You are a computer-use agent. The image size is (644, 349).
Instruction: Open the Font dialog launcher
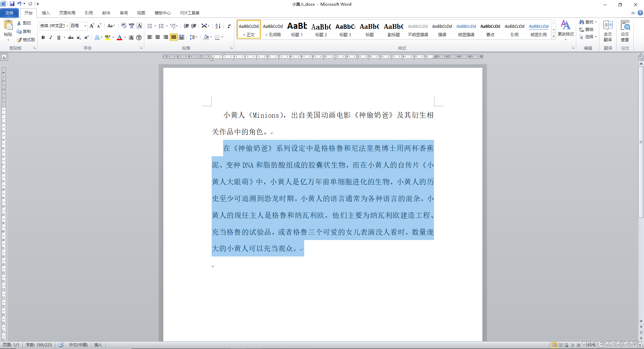pos(141,48)
